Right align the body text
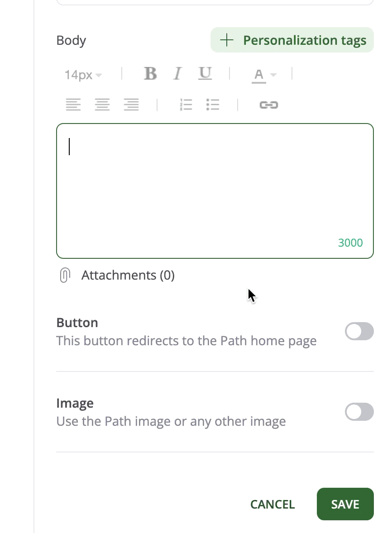The height and width of the screenshot is (533, 392). tap(131, 105)
